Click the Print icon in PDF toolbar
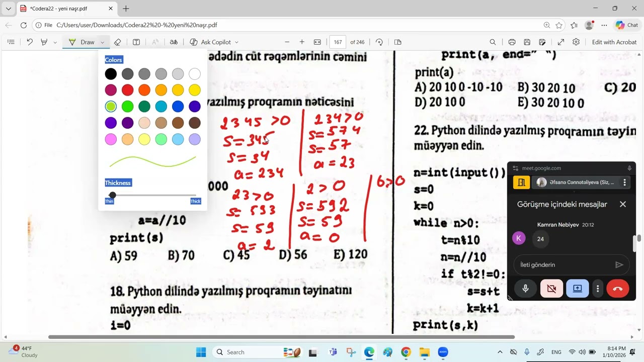The width and height of the screenshot is (644, 362). pyautogui.click(x=512, y=42)
